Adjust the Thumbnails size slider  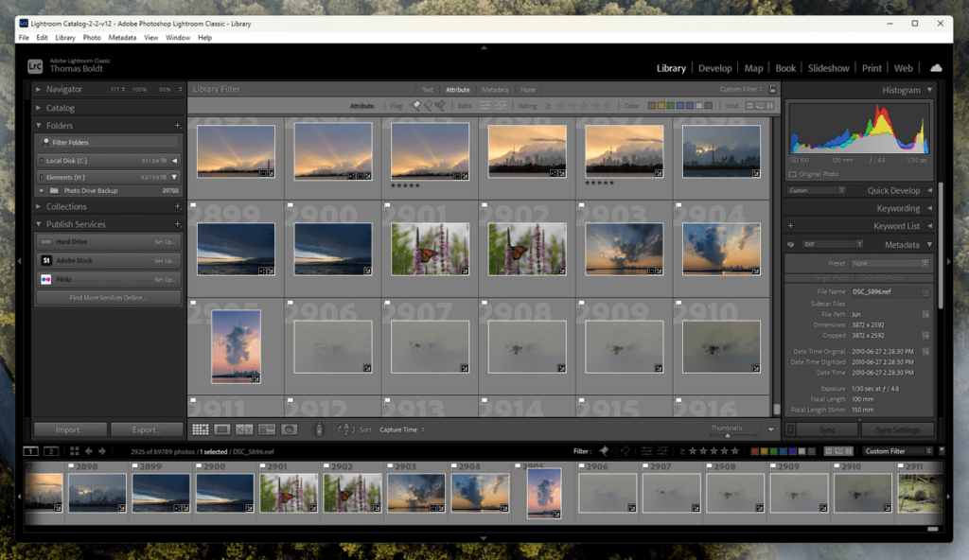(x=728, y=436)
